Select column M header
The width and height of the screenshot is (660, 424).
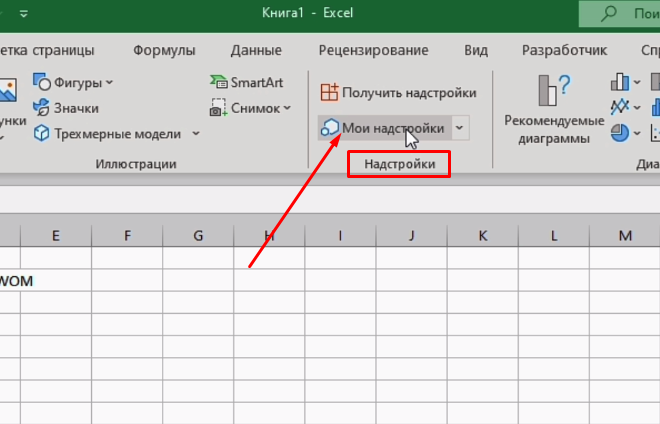(625, 235)
